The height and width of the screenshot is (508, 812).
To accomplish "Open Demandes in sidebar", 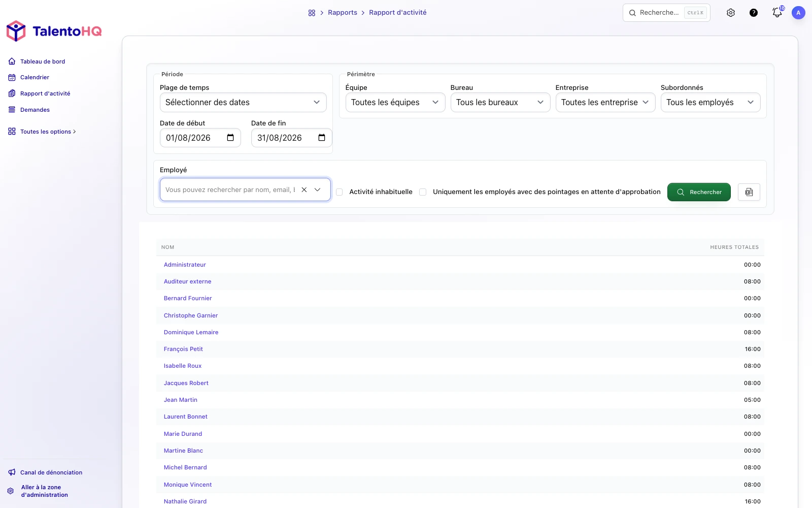I will [x=29, y=110].
